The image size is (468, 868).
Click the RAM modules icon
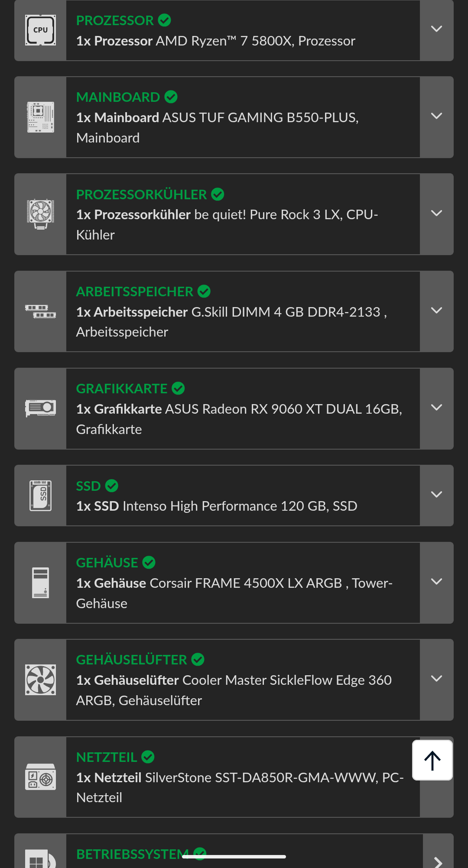coord(40,311)
